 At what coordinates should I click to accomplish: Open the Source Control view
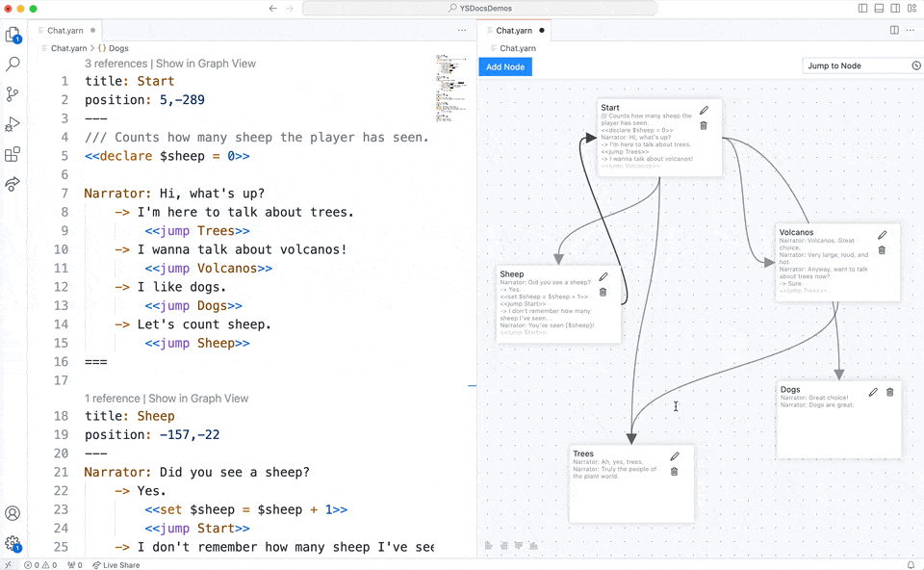pos(13,94)
